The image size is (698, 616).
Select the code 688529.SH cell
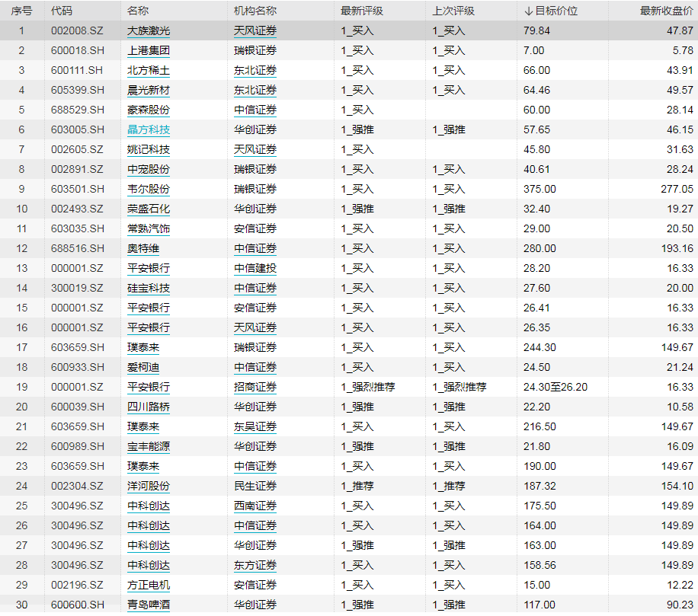tap(78, 110)
